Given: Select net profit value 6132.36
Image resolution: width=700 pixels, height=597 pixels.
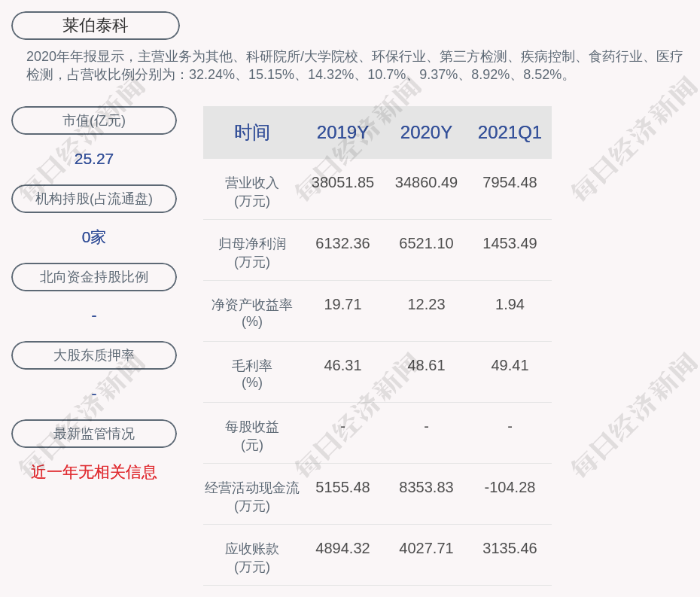Looking at the screenshot, I should 342,243.
